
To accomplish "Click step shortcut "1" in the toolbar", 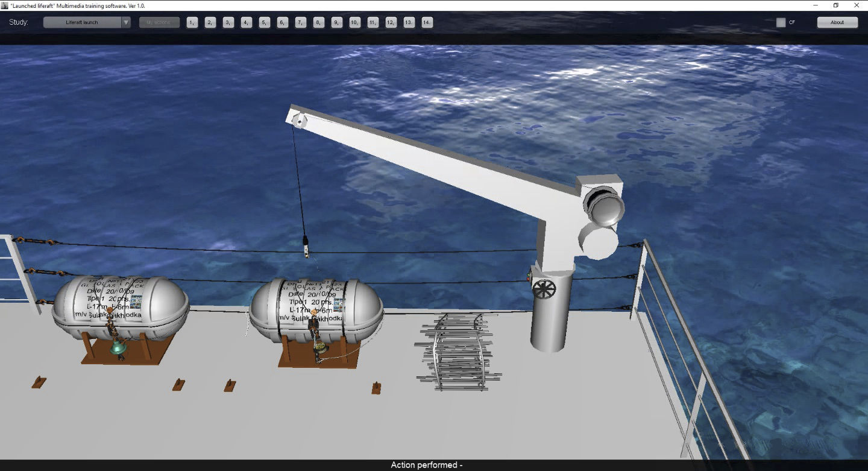I will pos(191,22).
